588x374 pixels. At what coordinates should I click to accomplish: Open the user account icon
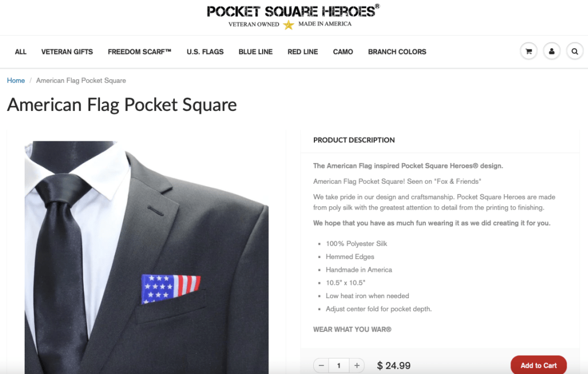pyautogui.click(x=552, y=51)
